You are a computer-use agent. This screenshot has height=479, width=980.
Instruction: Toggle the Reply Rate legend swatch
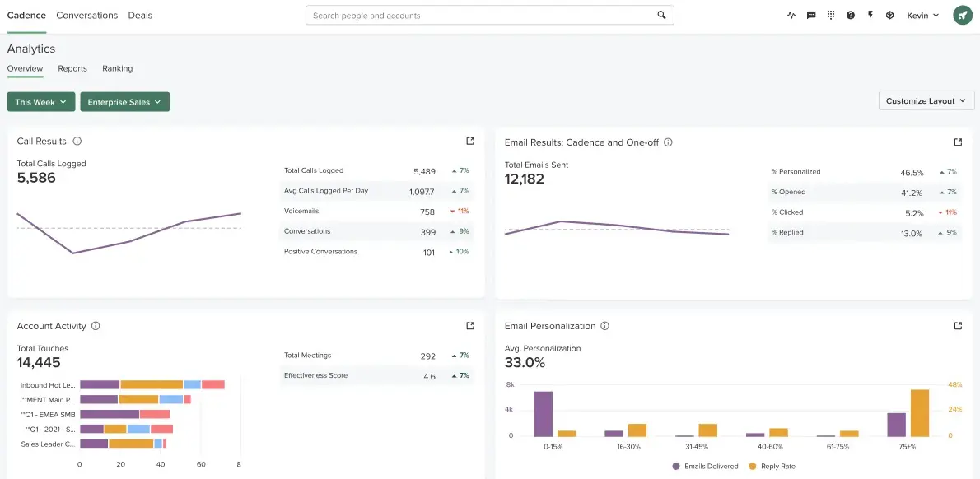coord(753,467)
